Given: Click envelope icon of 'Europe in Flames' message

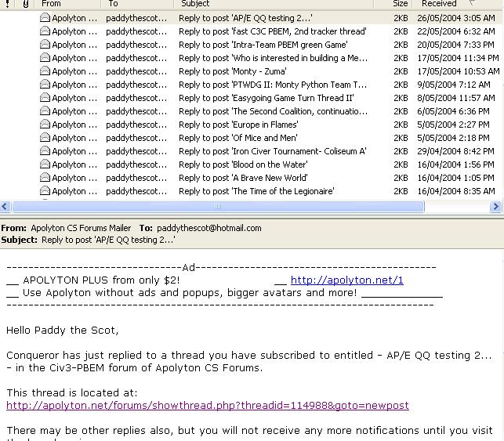Looking at the screenshot, I should pos(45,125).
